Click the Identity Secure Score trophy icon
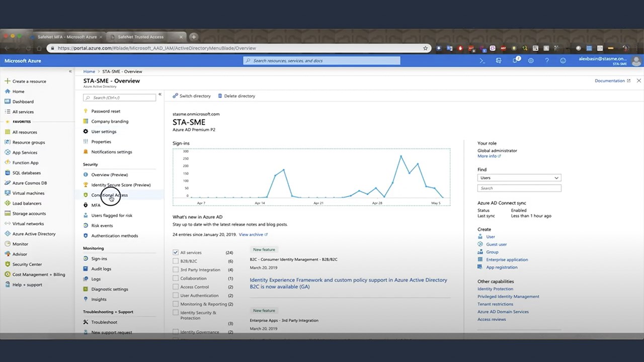644x362 pixels. [x=86, y=185]
